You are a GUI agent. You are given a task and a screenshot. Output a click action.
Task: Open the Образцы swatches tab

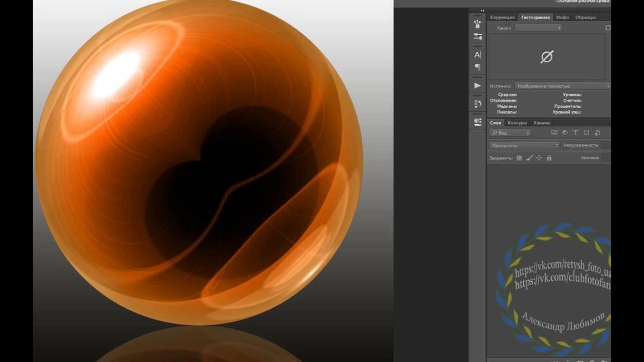585,17
